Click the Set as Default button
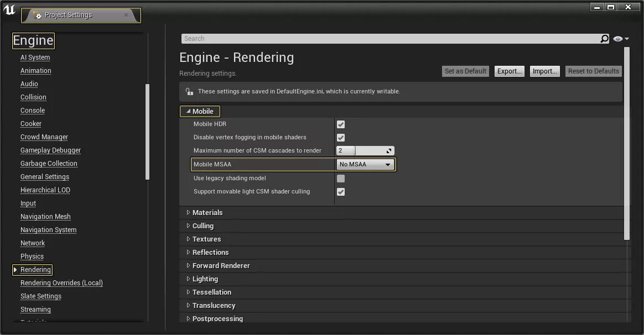This screenshot has height=335, width=644. (x=465, y=71)
